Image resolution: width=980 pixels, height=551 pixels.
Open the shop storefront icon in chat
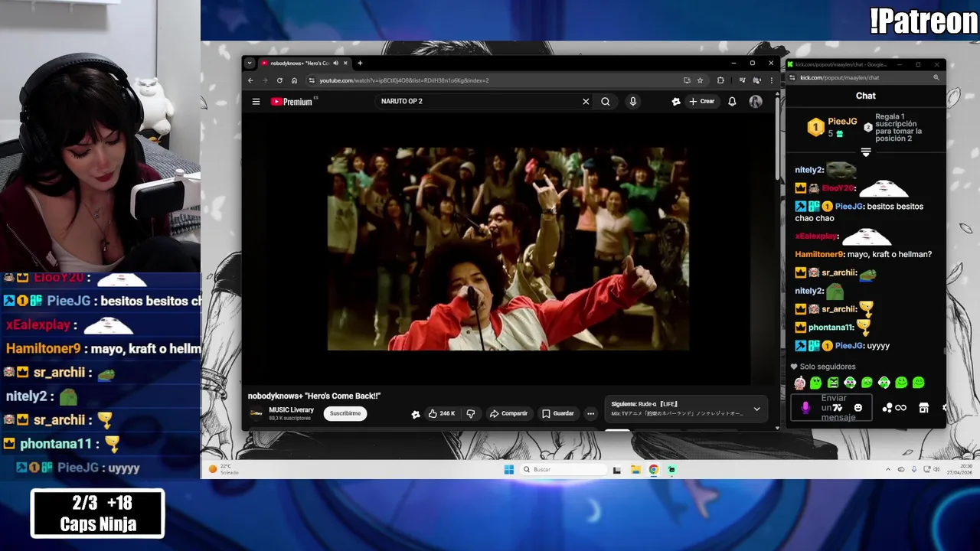point(924,408)
